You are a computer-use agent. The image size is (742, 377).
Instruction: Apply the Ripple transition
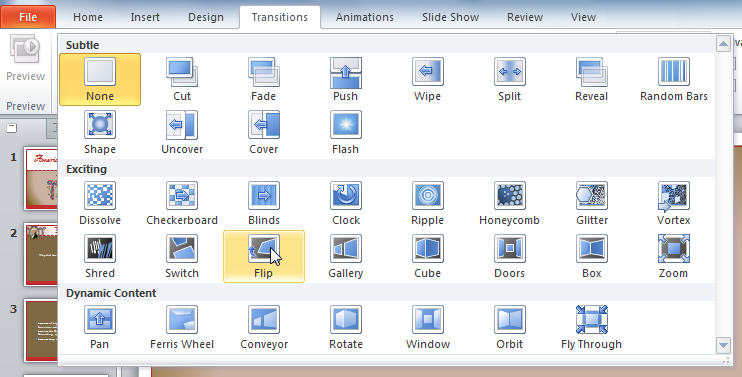[x=427, y=203]
